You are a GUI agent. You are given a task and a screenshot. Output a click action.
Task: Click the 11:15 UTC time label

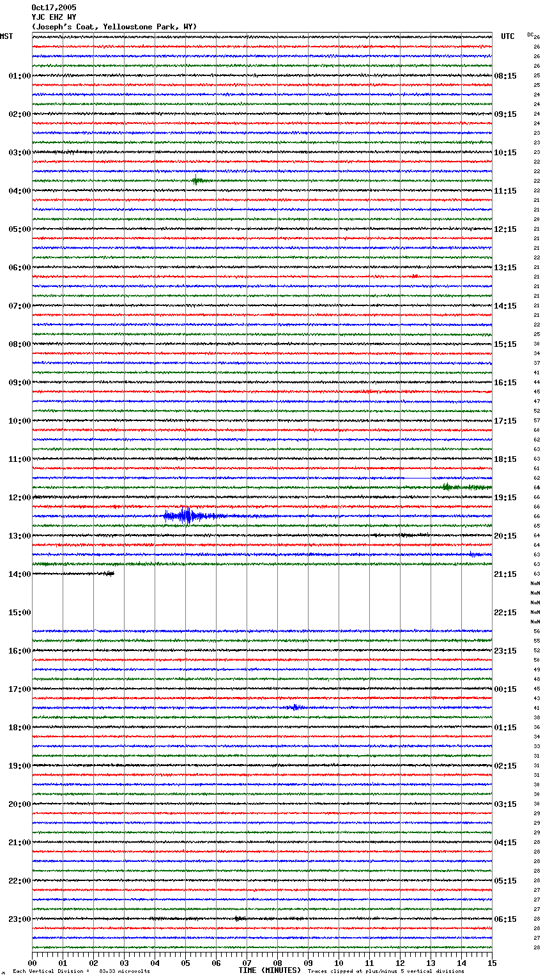tap(505, 191)
